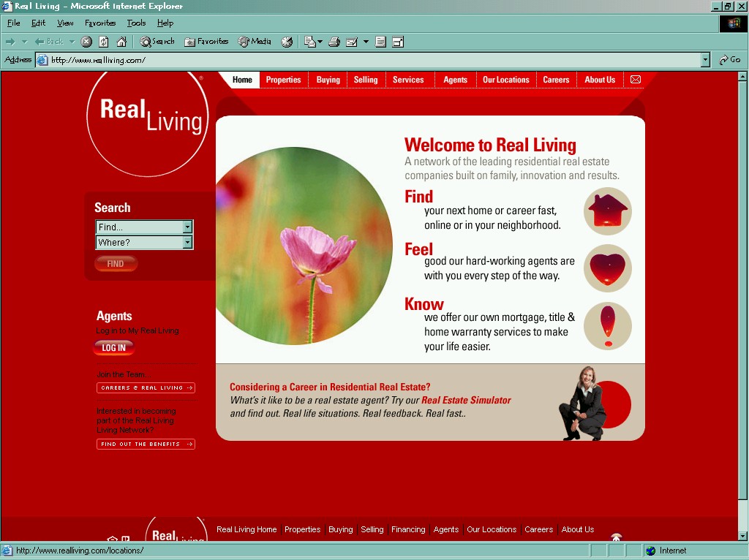Open the Edit menu
The width and height of the screenshot is (749, 560).
pyautogui.click(x=38, y=23)
